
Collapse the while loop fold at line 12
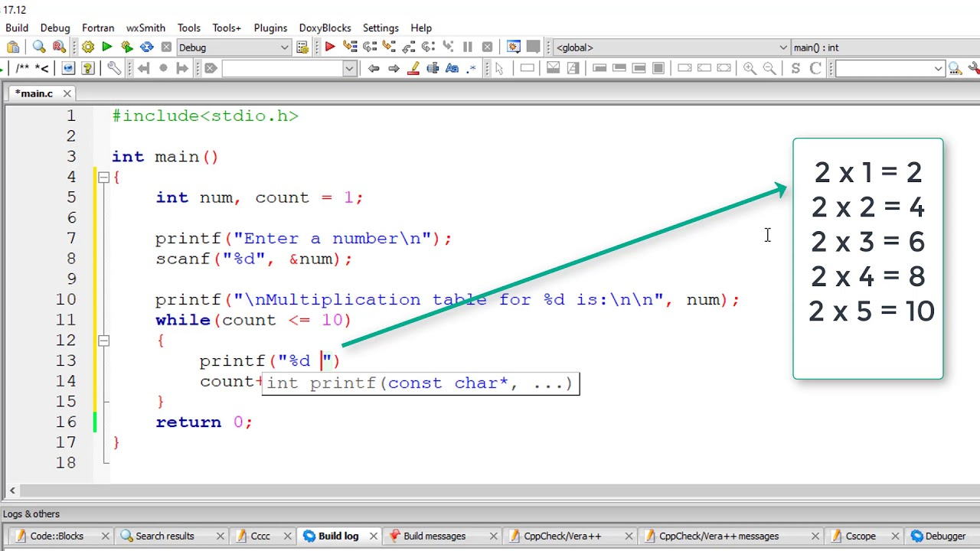103,341
